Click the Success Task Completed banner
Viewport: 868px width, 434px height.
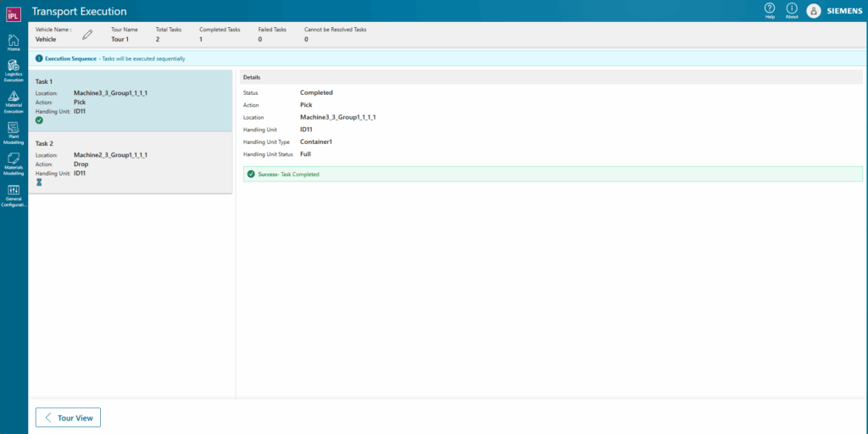(x=552, y=174)
